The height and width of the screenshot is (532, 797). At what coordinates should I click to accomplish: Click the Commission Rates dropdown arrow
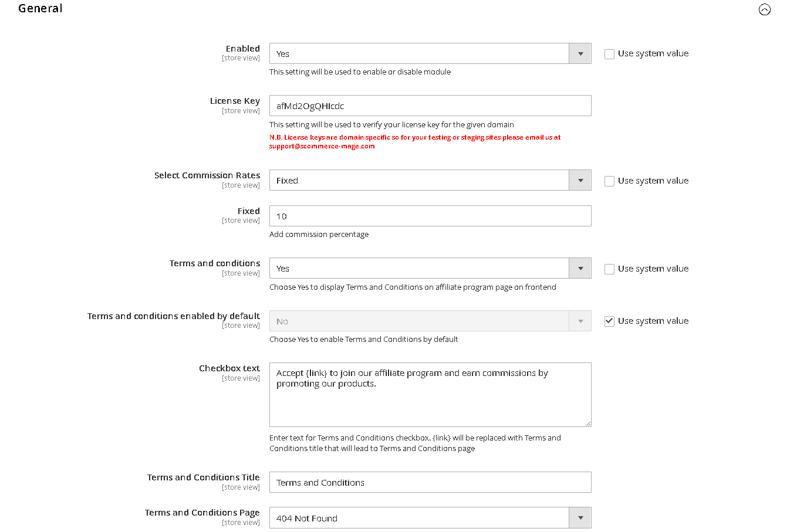click(580, 180)
